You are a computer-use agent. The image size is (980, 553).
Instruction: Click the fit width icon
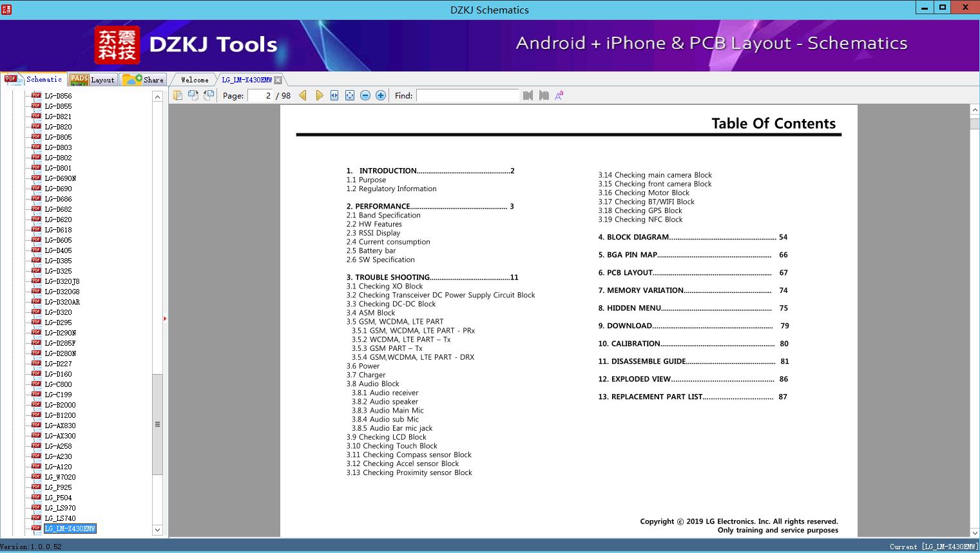coord(334,95)
